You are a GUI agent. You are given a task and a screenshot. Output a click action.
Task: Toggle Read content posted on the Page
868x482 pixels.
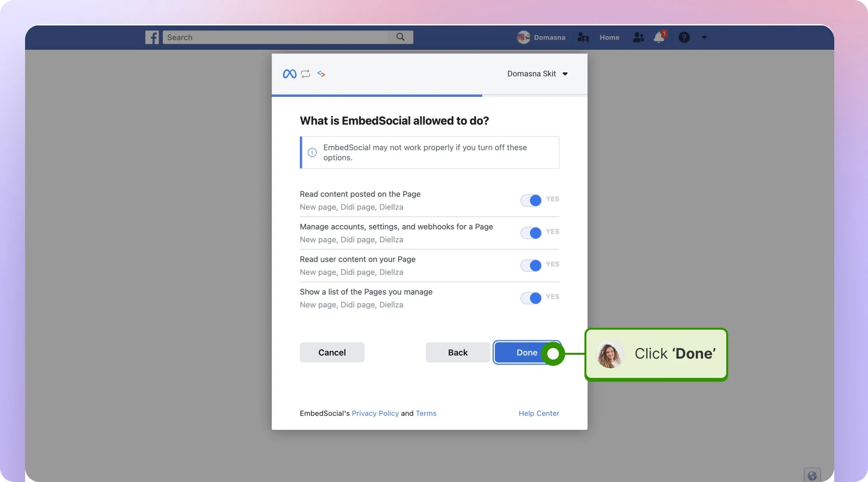pyautogui.click(x=531, y=200)
